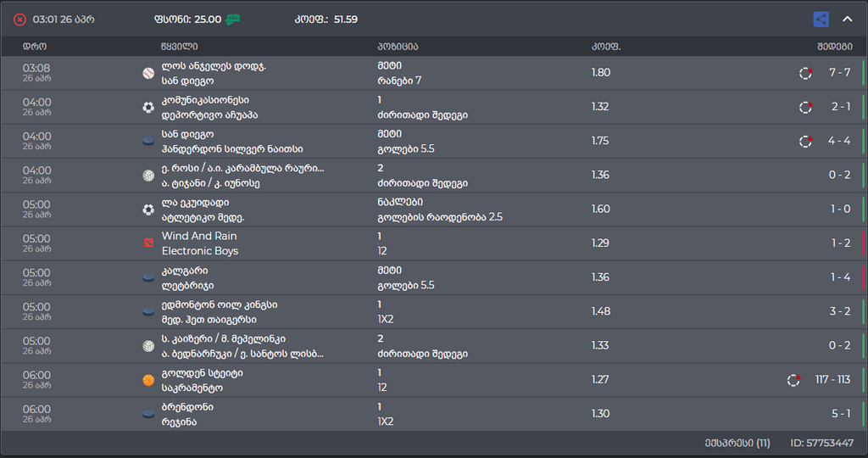Viewport: 868px width, 458px height.
Task: Click the bet ID 57753447
Action: pos(821,443)
